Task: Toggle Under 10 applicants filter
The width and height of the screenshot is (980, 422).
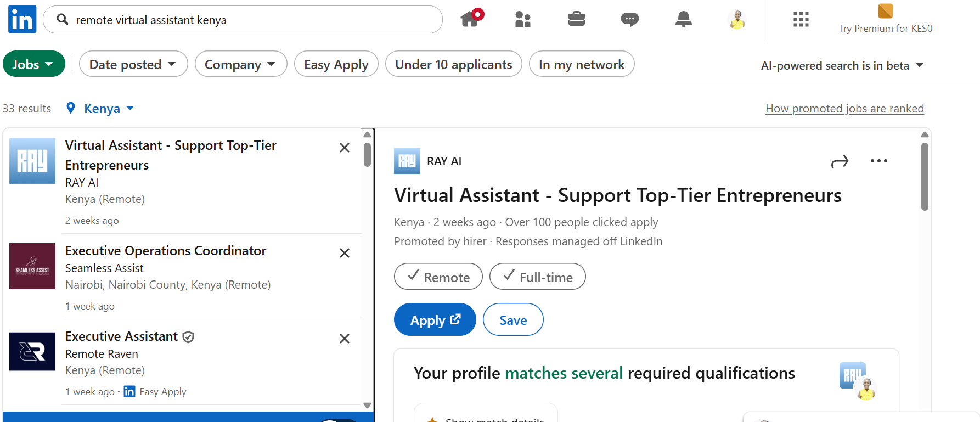Action: click(x=453, y=64)
